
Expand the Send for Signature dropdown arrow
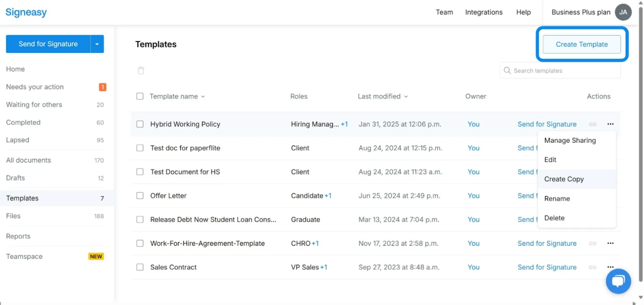[97, 44]
